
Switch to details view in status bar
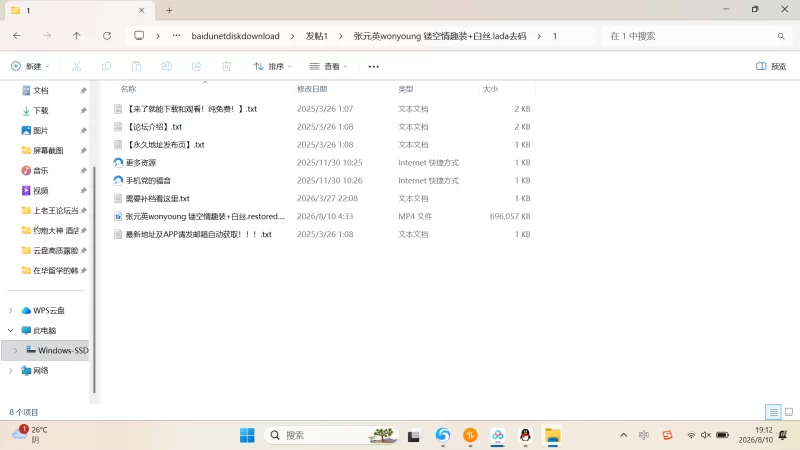773,412
